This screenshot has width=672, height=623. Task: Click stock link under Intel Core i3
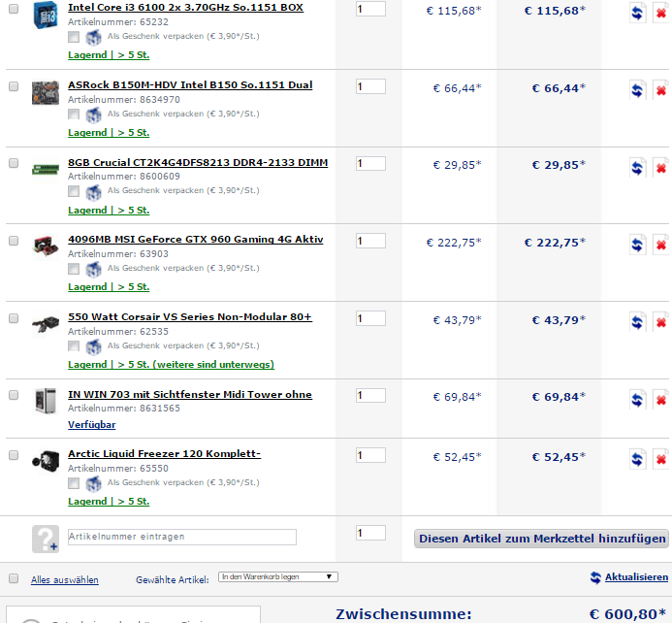click(x=109, y=55)
